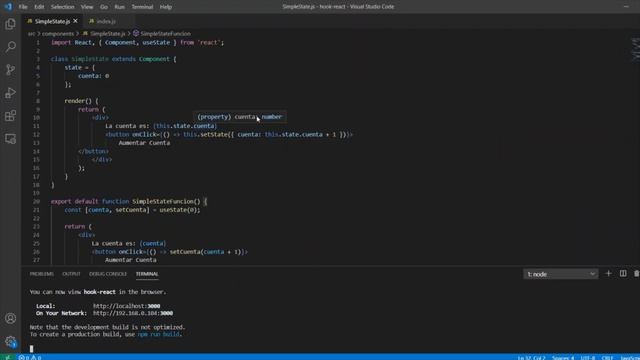The image size is (640, 360).
Task: Change indentation via Spaces: 4 status item
Action: [x=563, y=358]
